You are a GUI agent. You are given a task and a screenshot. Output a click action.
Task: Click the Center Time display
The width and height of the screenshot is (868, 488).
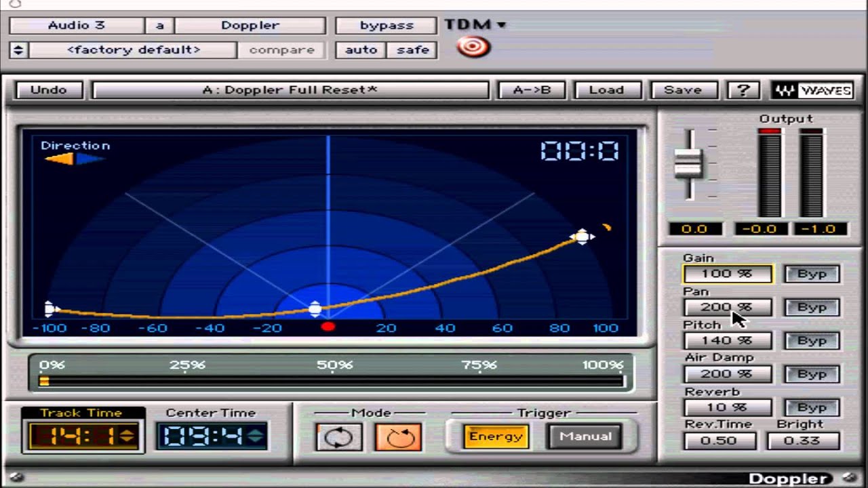coord(211,436)
